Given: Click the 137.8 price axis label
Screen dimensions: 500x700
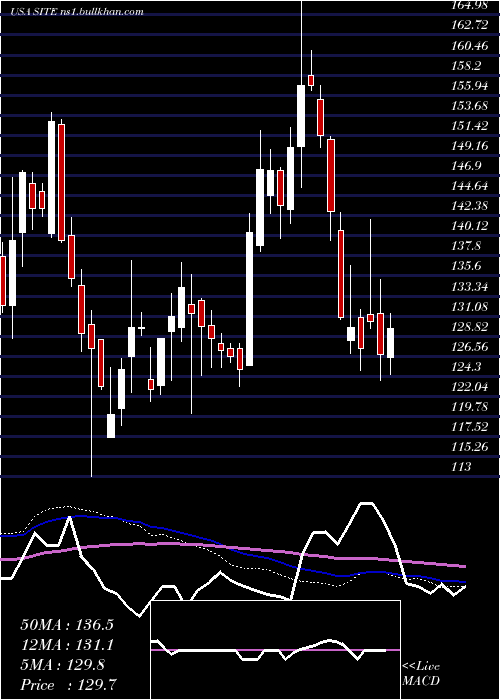Looking at the screenshot, I should click(467, 246).
